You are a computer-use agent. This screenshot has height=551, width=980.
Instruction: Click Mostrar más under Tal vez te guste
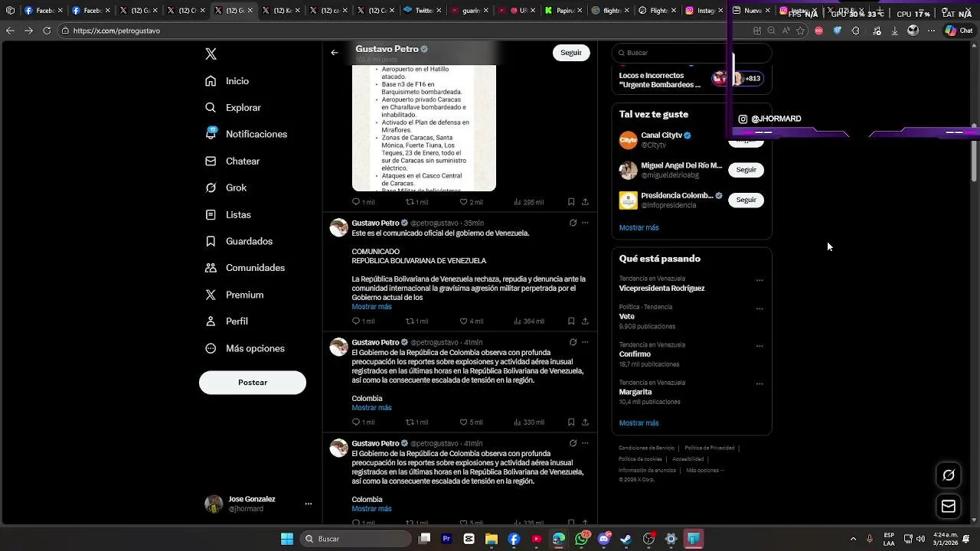[639, 228]
